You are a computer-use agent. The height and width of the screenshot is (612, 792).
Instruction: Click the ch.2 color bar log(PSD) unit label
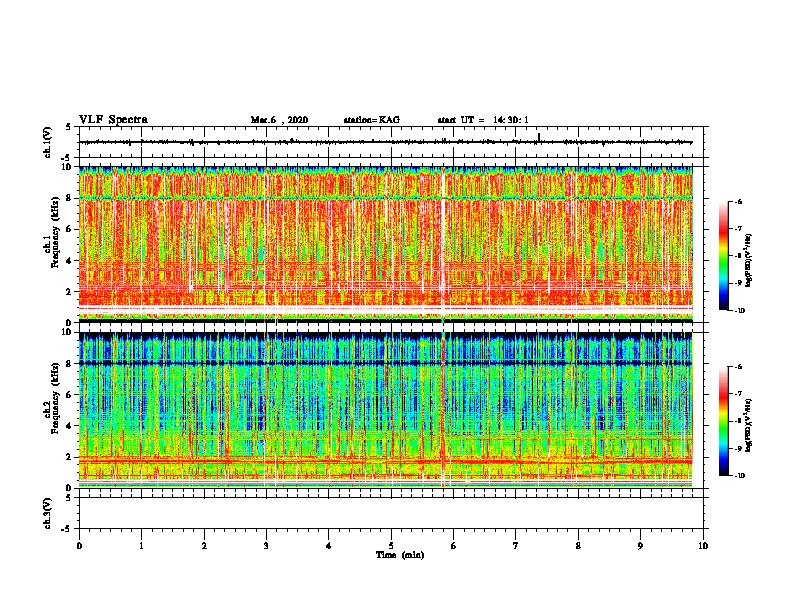[x=749, y=425]
